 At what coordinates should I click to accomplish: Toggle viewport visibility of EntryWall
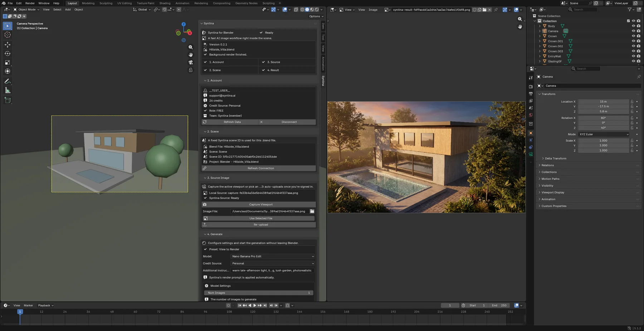pyautogui.click(x=633, y=56)
